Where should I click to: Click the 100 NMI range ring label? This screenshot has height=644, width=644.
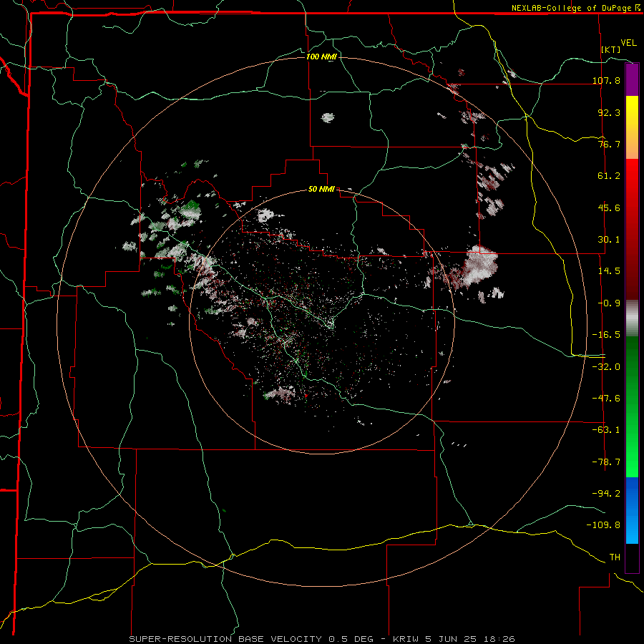[321, 57]
